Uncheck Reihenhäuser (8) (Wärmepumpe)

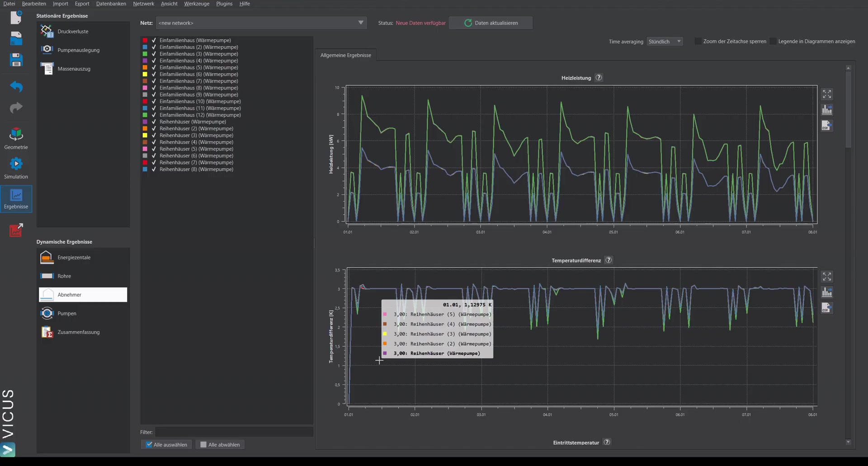point(154,169)
